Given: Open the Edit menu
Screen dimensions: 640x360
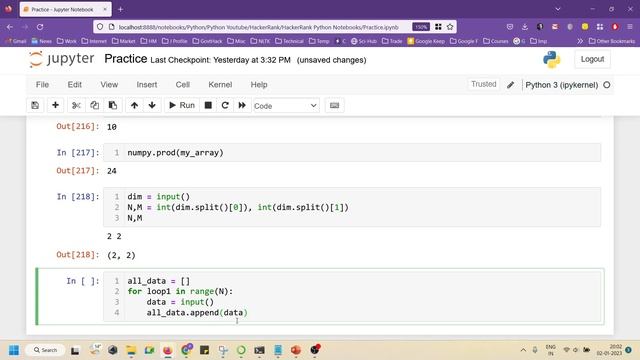Looking at the screenshot, I should point(75,84).
